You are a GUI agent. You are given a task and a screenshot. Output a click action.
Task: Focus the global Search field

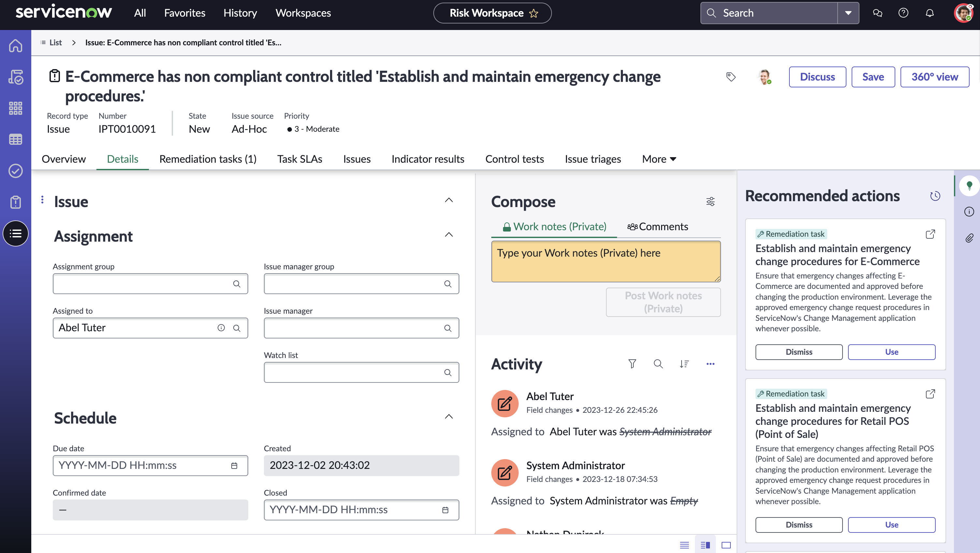[769, 13]
